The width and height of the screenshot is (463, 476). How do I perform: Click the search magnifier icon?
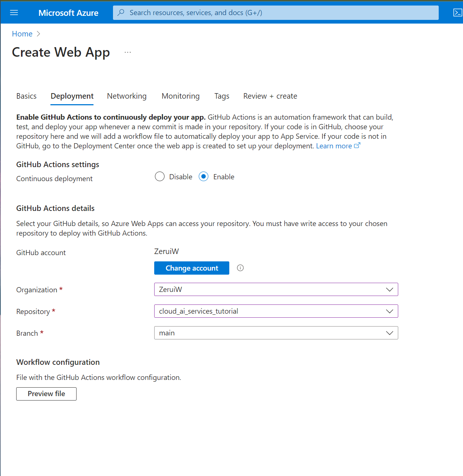pos(121,13)
